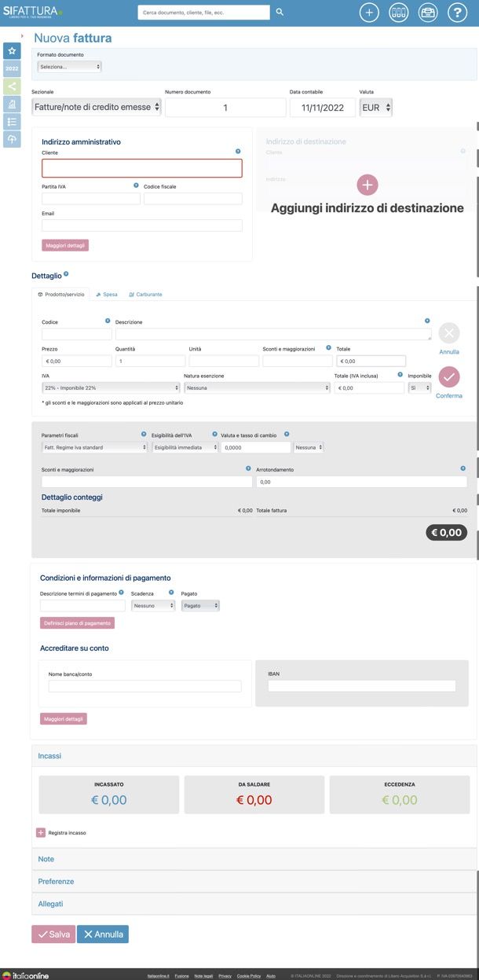
Task: Click the Cliente input field
Action: [x=142, y=168]
